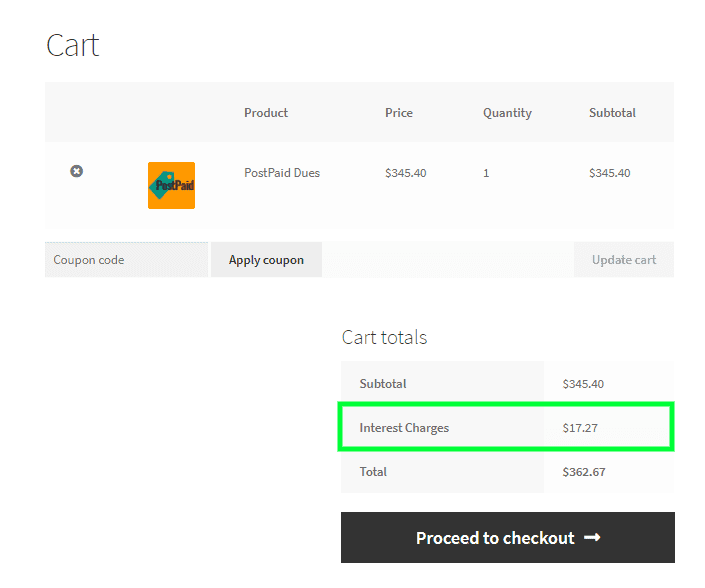Image resolution: width=705 pixels, height=588 pixels.
Task: Click the $17.27 interest charge amount
Action: pyautogui.click(x=580, y=428)
